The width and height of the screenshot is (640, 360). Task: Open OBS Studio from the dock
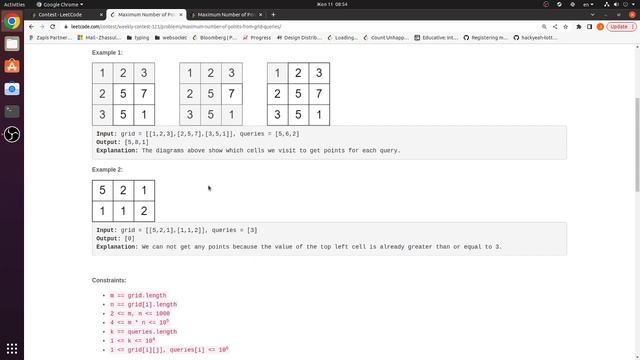(12, 134)
